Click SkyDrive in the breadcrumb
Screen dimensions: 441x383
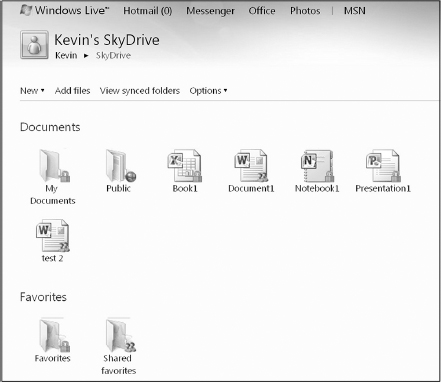pyautogui.click(x=113, y=55)
